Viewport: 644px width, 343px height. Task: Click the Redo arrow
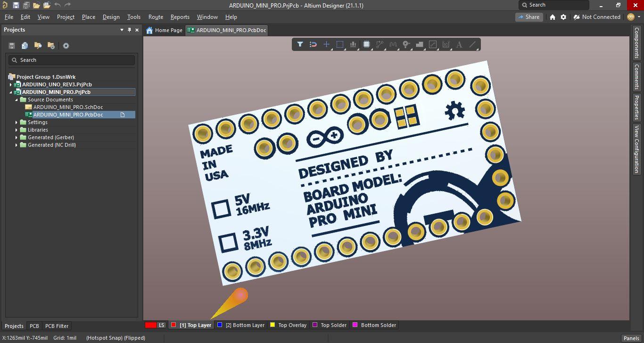(67, 5)
